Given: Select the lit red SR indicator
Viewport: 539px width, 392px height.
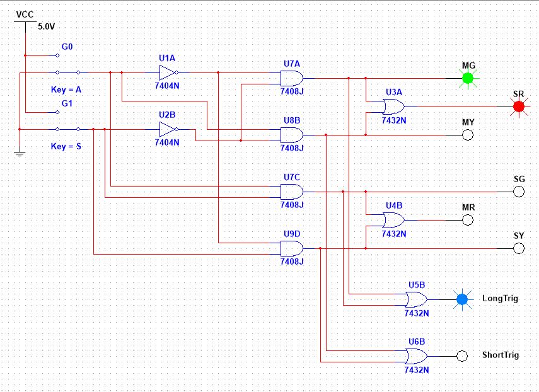Looking at the screenshot, I should pyautogui.click(x=518, y=106).
